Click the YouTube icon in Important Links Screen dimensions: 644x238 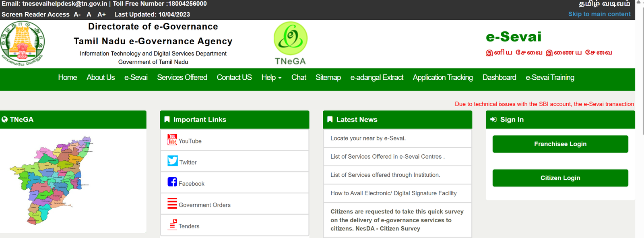pyautogui.click(x=172, y=139)
